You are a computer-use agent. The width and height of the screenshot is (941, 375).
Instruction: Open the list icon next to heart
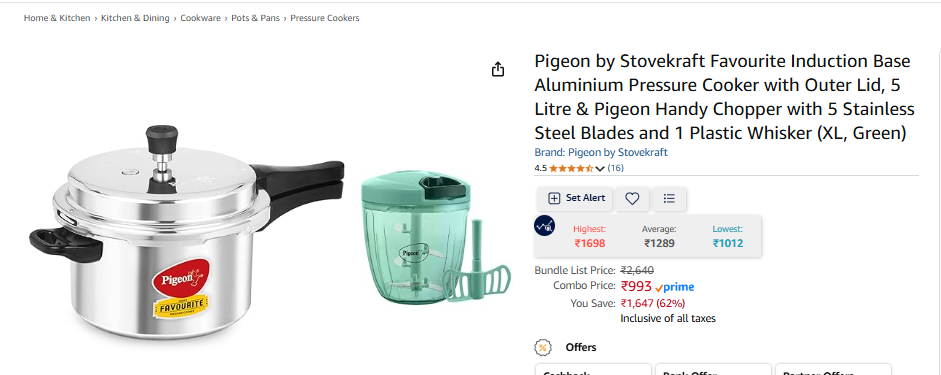click(669, 199)
